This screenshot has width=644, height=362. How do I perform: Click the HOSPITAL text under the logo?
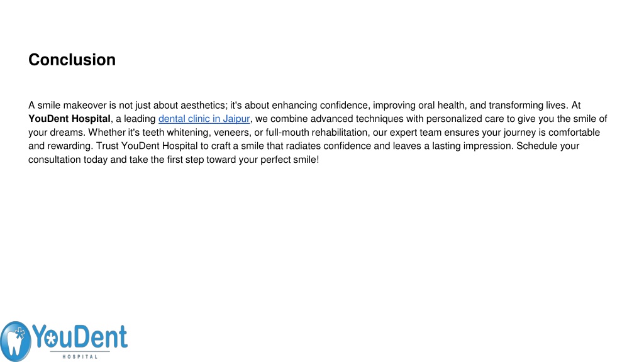pyautogui.click(x=80, y=357)
